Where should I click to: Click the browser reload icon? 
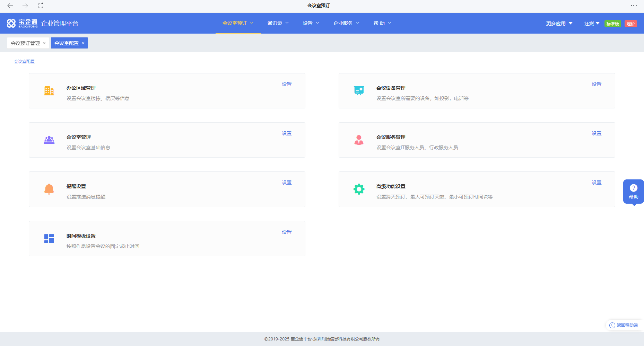pos(41,6)
